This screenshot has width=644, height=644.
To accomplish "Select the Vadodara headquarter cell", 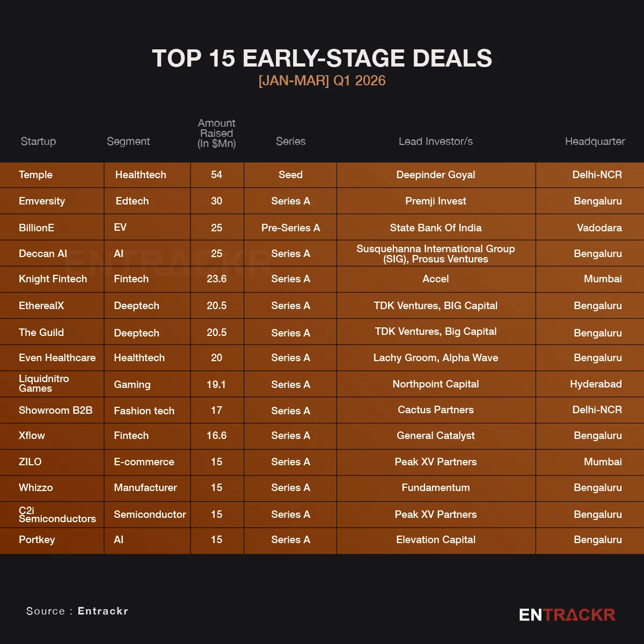I will point(599,228).
